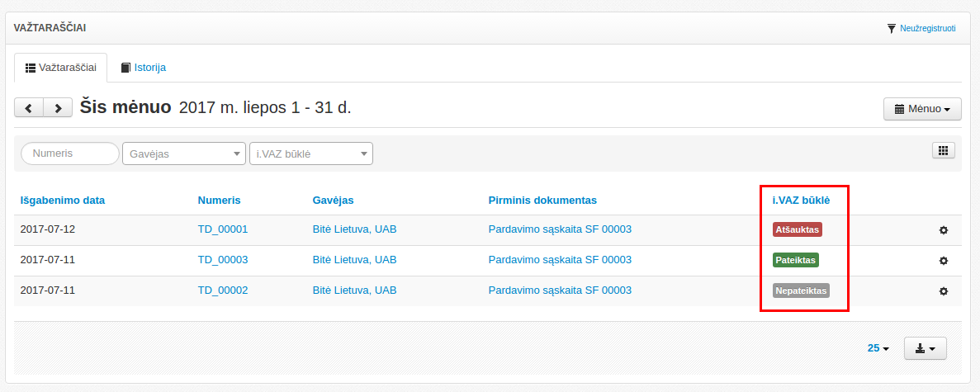Screen dimensions: 980x392
Task: Change page size with 25 dropdown
Action: pyautogui.click(x=878, y=348)
